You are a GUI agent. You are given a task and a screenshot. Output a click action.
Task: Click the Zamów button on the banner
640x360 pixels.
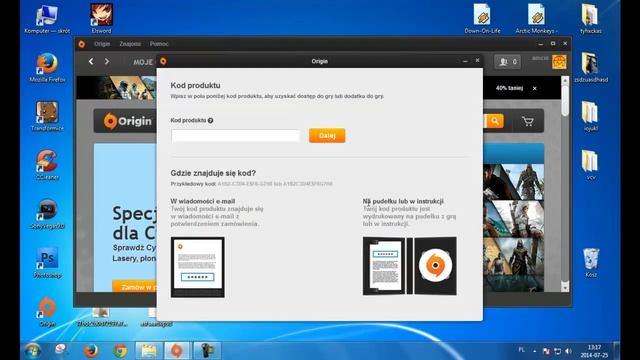coord(135,287)
